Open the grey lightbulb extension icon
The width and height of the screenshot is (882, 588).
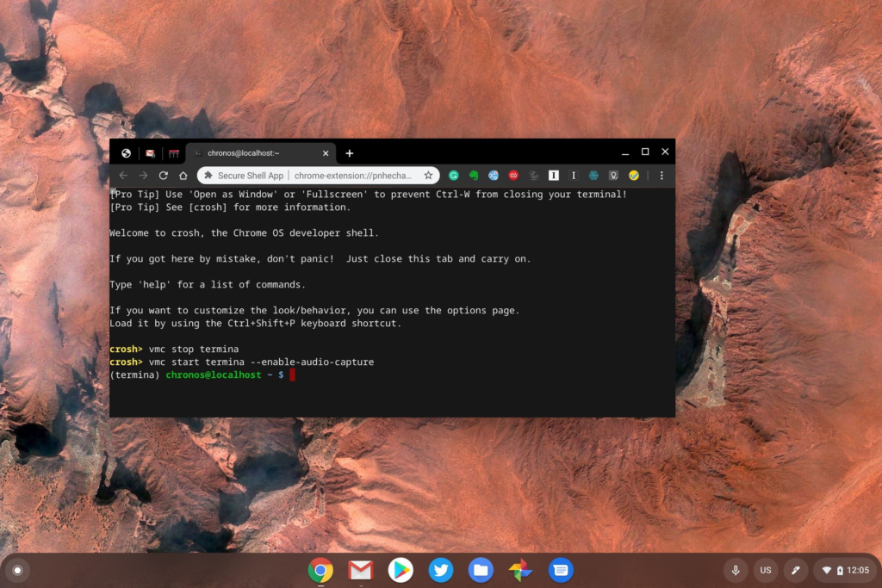coord(613,176)
